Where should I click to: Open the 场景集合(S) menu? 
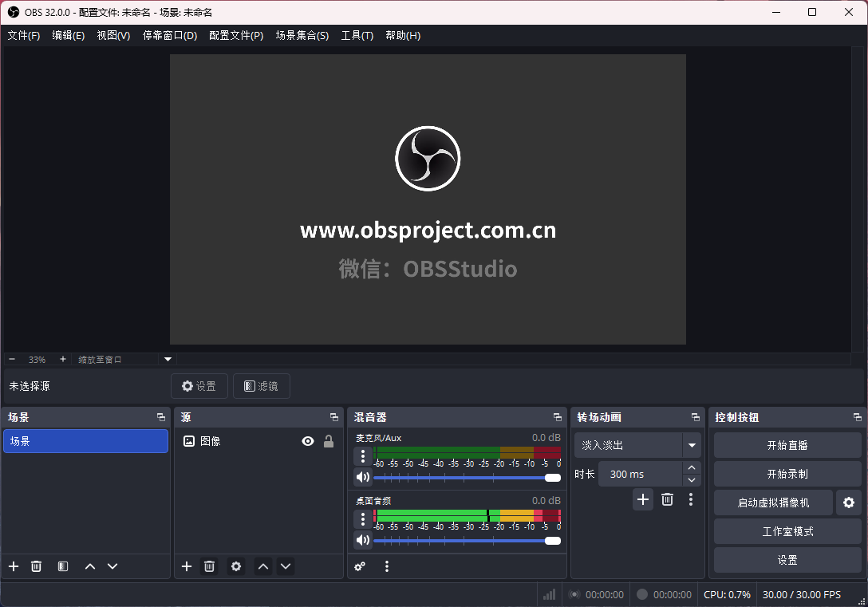click(302, 35)
